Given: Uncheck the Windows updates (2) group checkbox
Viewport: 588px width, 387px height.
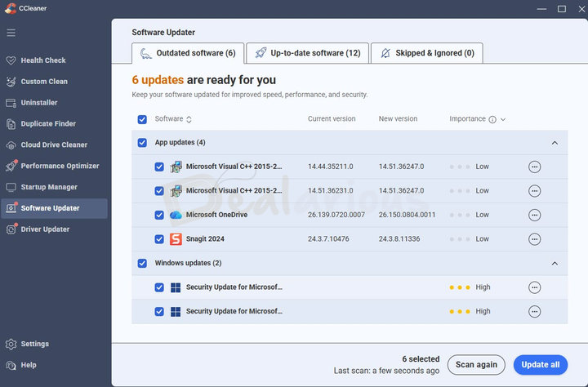Looking at the screenshot, I should [x=142, y=263].
